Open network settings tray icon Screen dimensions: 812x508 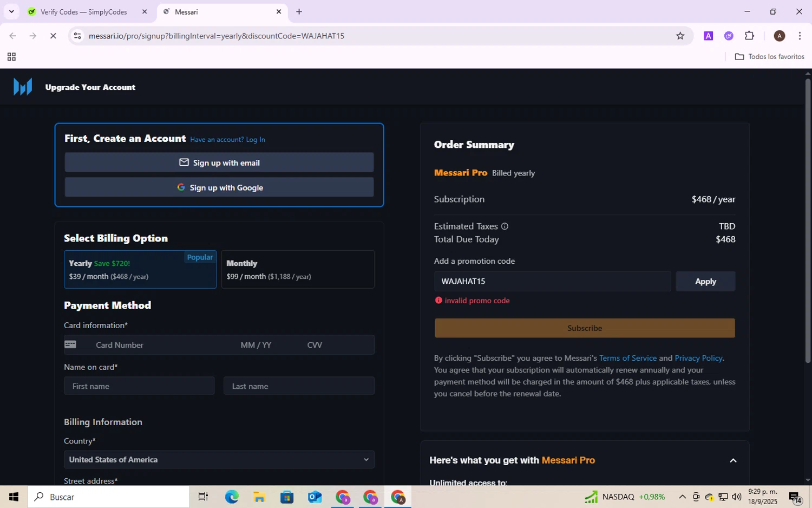723,497
